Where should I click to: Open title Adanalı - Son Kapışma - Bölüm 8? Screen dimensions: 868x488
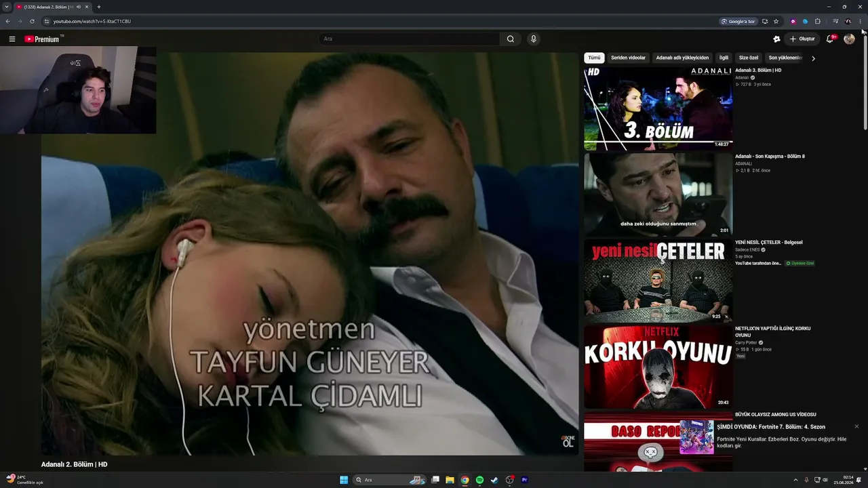point(770,157)
